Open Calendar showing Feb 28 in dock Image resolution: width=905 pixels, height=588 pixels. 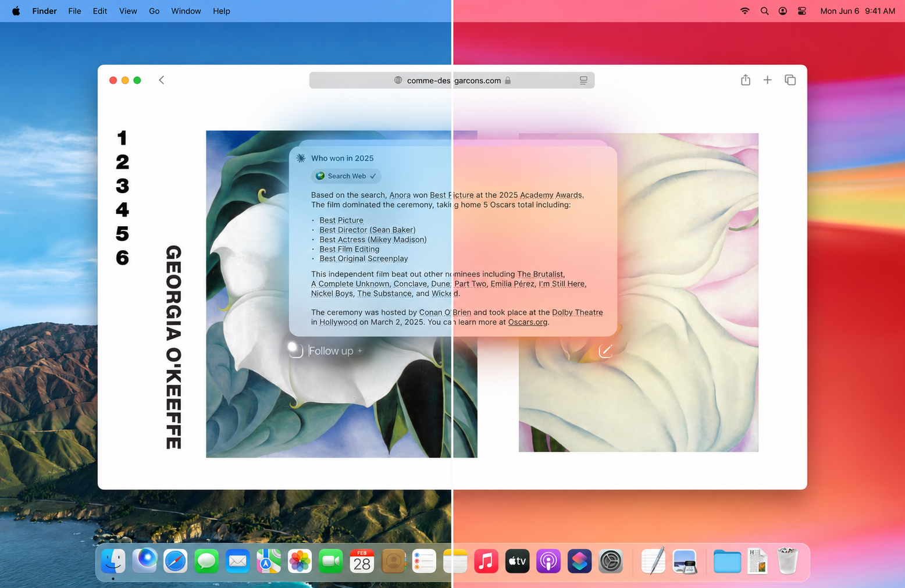[x=362, y=561]
